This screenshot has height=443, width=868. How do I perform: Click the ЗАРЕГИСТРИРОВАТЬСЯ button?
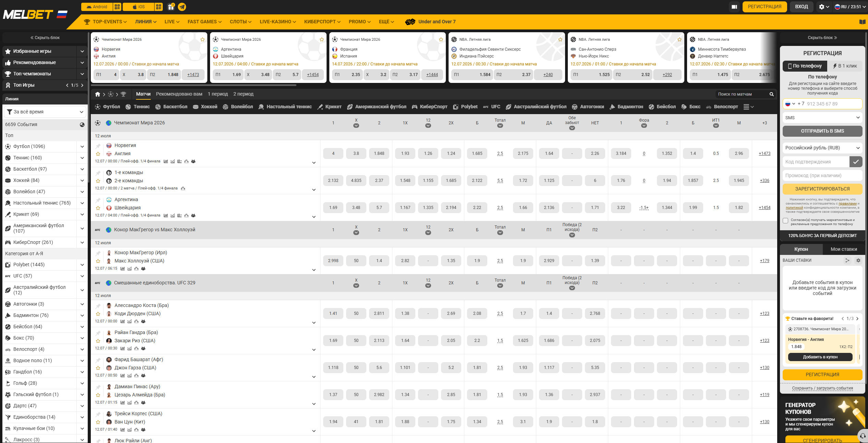point(822,189)
